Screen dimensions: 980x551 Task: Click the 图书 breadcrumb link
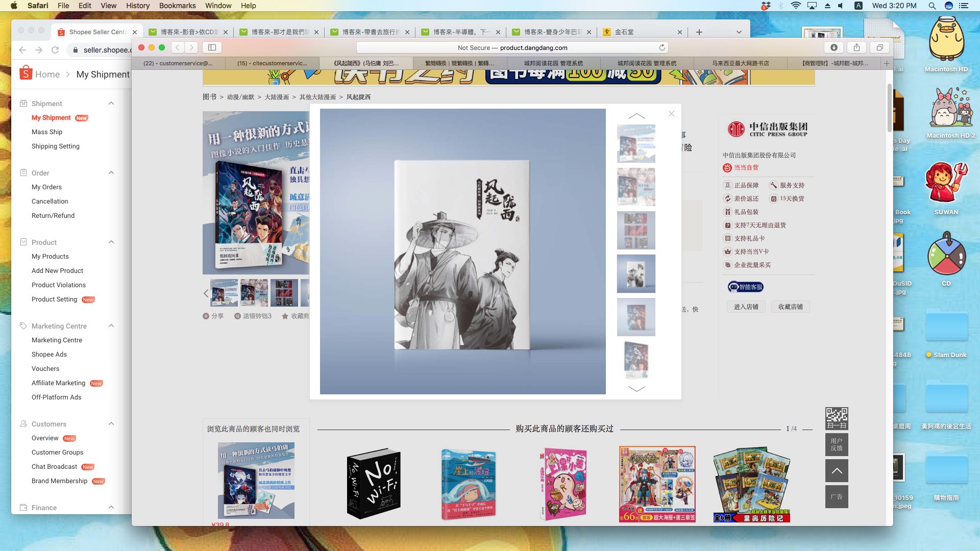click(x=209, y=97)
